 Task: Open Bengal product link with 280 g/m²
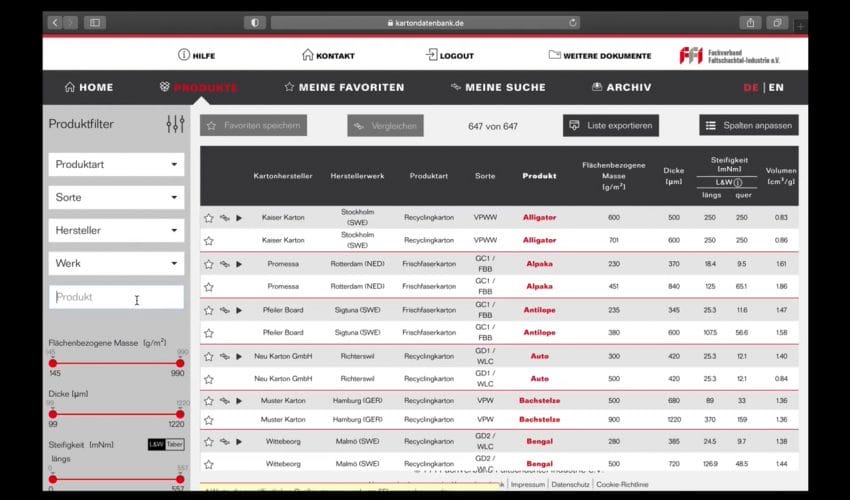539,441
